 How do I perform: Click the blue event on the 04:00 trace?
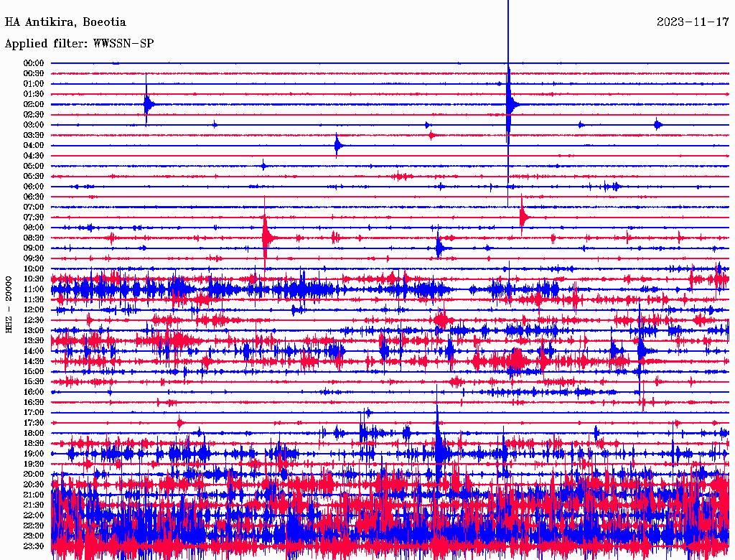click(x=337, y=146)
